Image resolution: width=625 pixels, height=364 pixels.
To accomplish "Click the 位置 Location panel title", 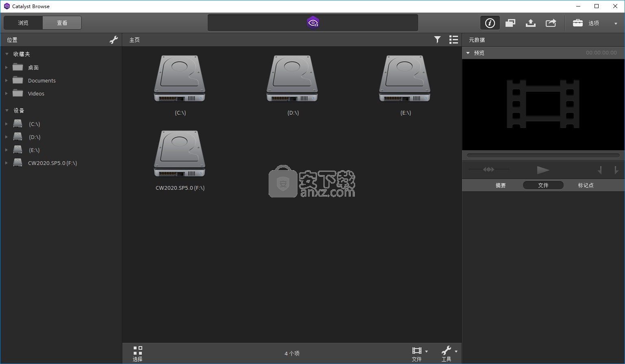I will pyautogui.click(x=12, y=40).
